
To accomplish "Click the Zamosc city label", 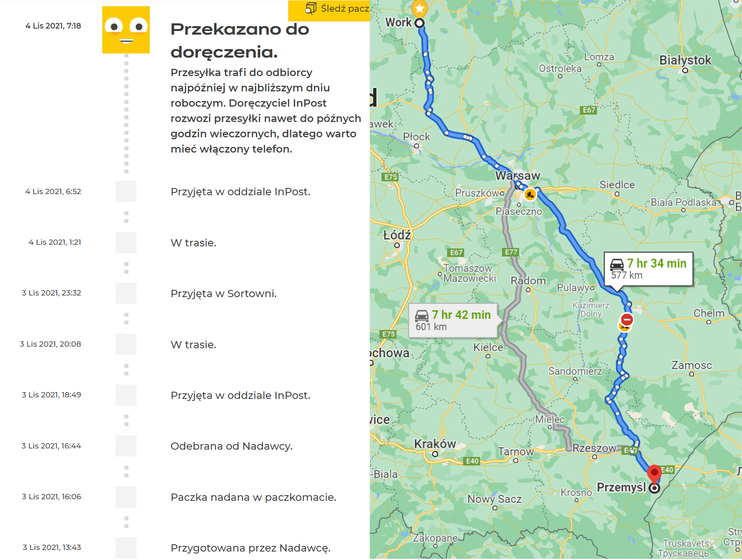I will coord(692,366).
